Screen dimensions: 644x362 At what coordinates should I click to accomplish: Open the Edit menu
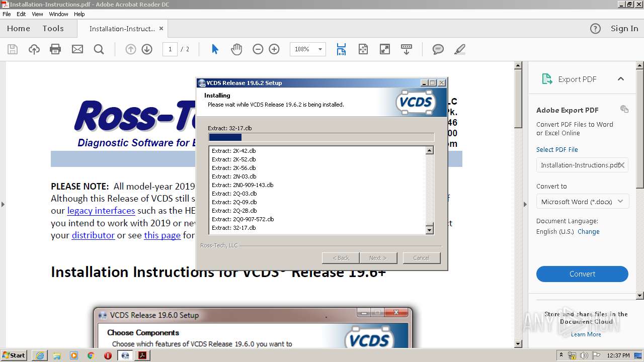tap(21, 14)
